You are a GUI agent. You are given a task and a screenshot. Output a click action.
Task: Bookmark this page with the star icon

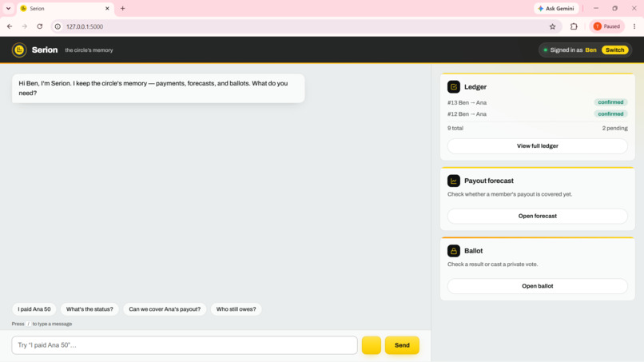pos(552,26)
